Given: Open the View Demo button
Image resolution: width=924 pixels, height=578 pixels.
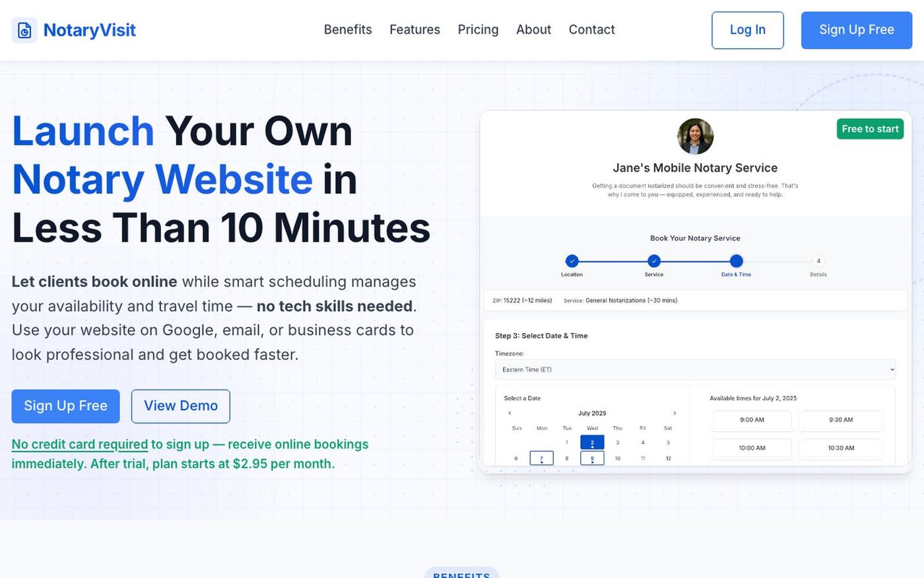Looking at the screenshot, I should pos(181,406).
